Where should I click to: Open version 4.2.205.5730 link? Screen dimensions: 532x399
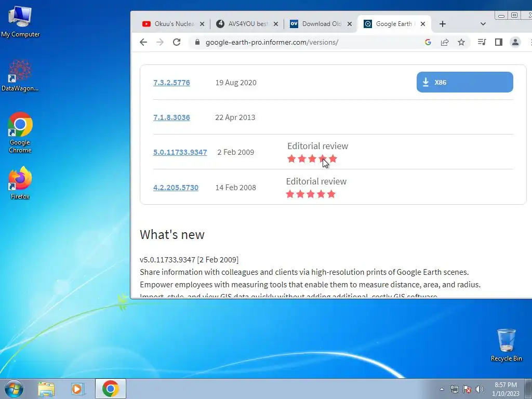[176, 187]
